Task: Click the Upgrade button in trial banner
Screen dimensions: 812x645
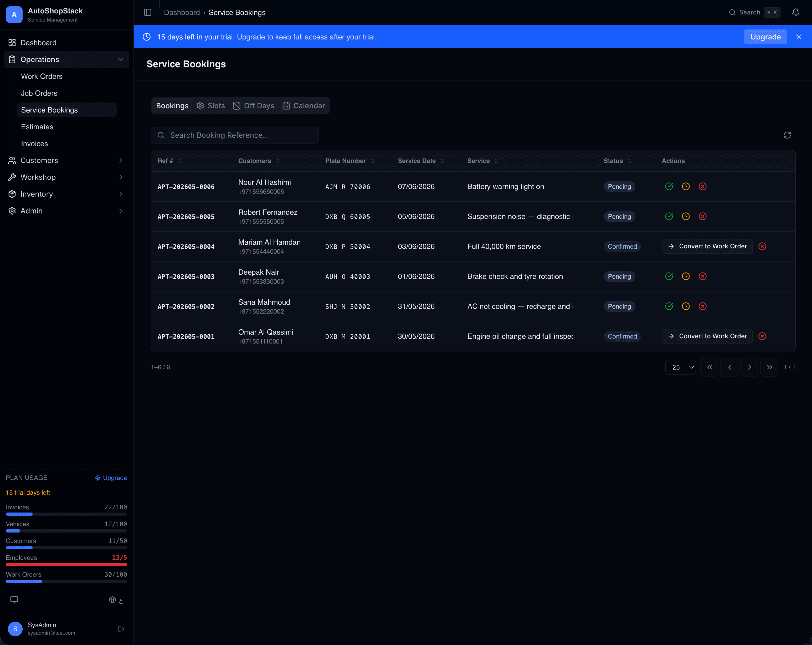Action: coord(765,37)
